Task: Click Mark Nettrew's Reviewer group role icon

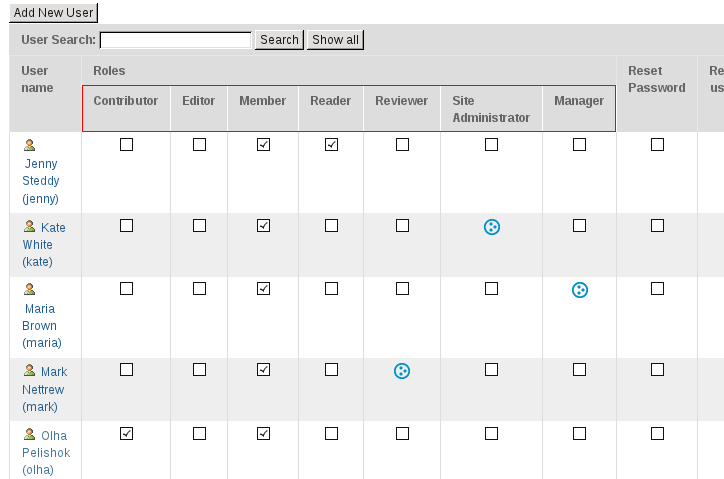Action: point(402,371)
